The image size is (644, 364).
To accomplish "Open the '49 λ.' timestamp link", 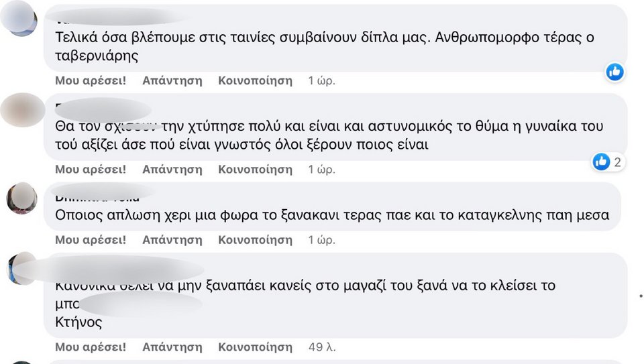I will 322,347.
